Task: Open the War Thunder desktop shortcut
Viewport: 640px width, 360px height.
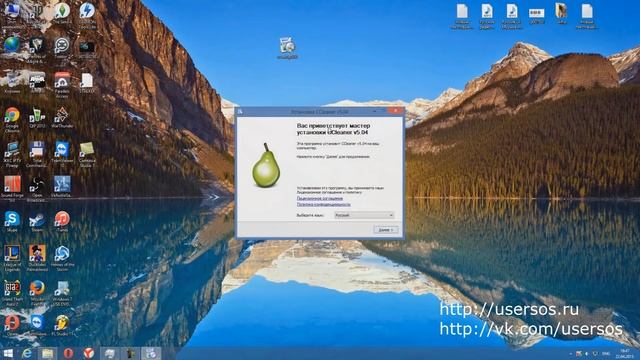Action: (x=62, y=118)
